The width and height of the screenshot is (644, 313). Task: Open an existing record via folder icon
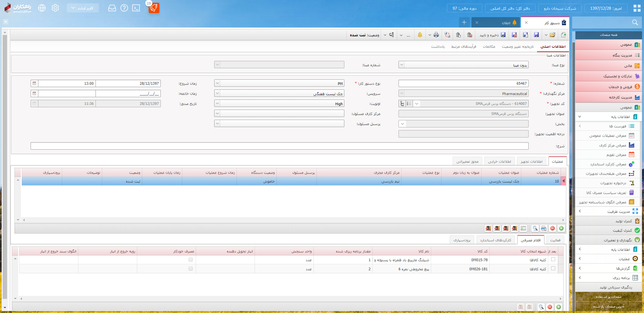(553, 35)
